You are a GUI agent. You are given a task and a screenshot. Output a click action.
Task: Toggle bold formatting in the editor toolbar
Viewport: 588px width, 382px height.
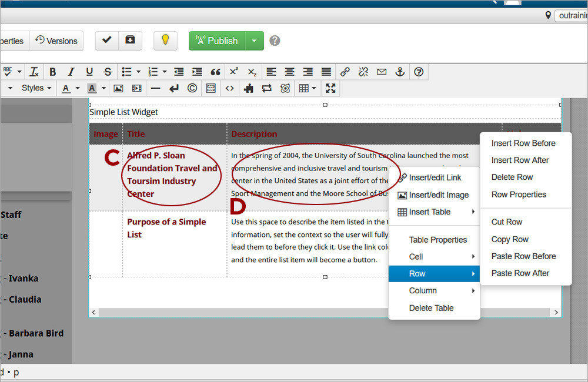click(x=52, y=72)
